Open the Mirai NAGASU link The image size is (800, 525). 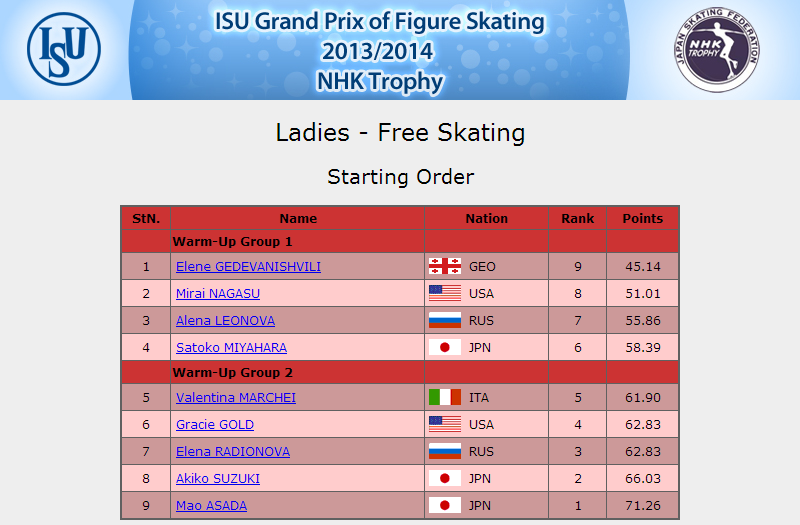[x=218, y=294]
